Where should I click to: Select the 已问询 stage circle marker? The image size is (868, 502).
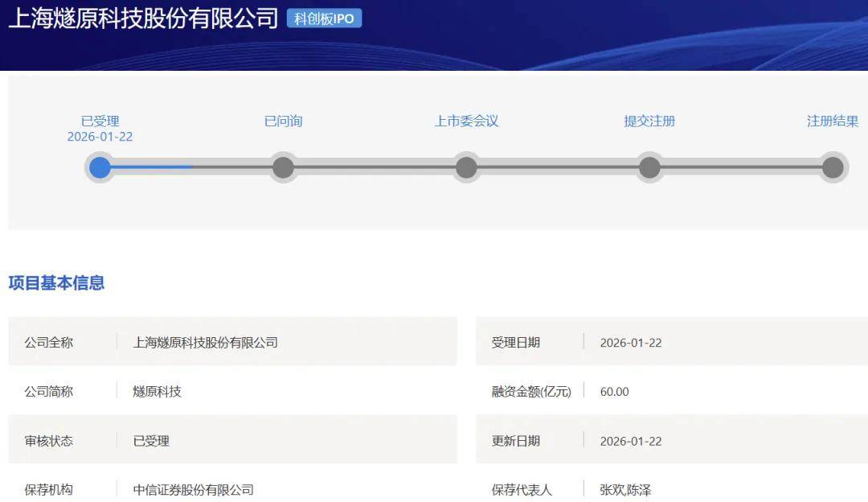(283, 167)
